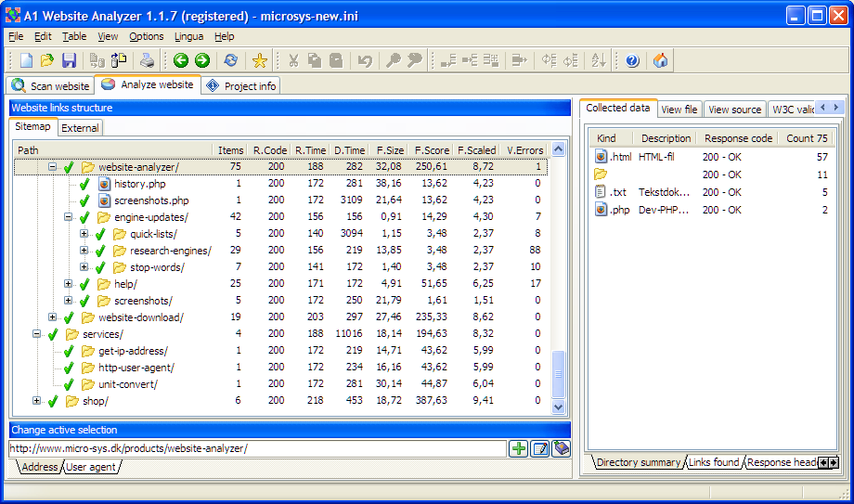Expand the help/ folder node
This screenshot has height=504, width=854.
point(68,284)
